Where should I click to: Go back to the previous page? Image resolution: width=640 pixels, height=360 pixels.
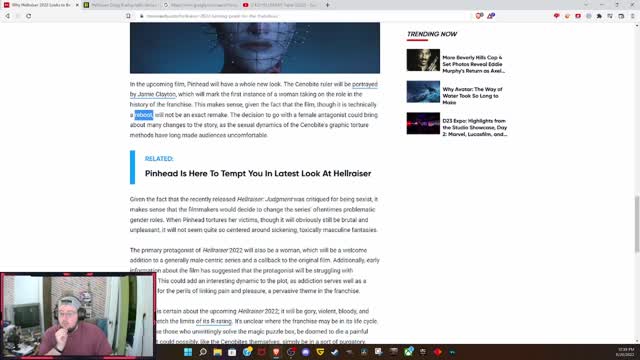7,16
